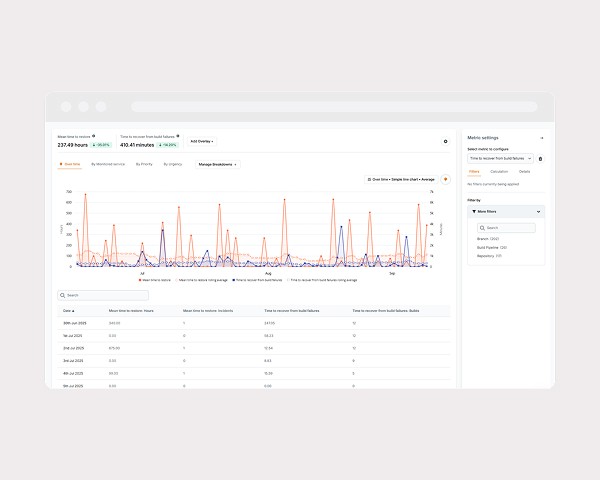The width and height of the screenshot is (600, 480).
Task: Click the 1st Jul 2025 date cell
Action: [73, 336]
